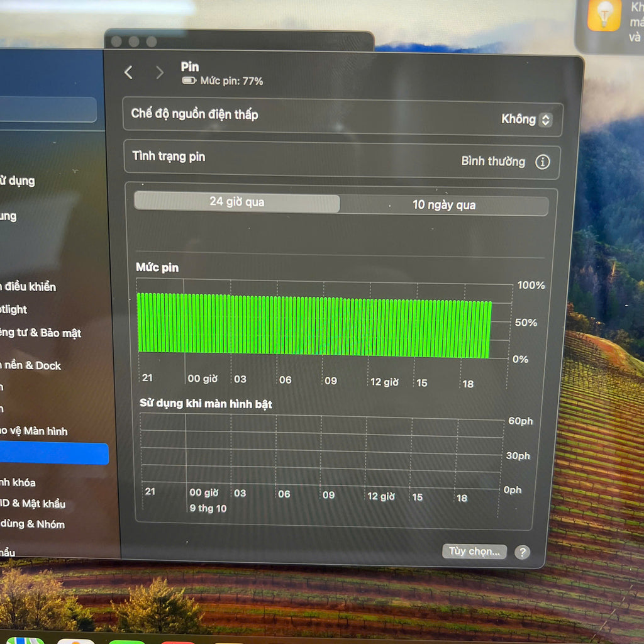Click the battery icon next to Mức pin
Screen dimensions: 644x644
pyautogui.click(x=189, y=81)
